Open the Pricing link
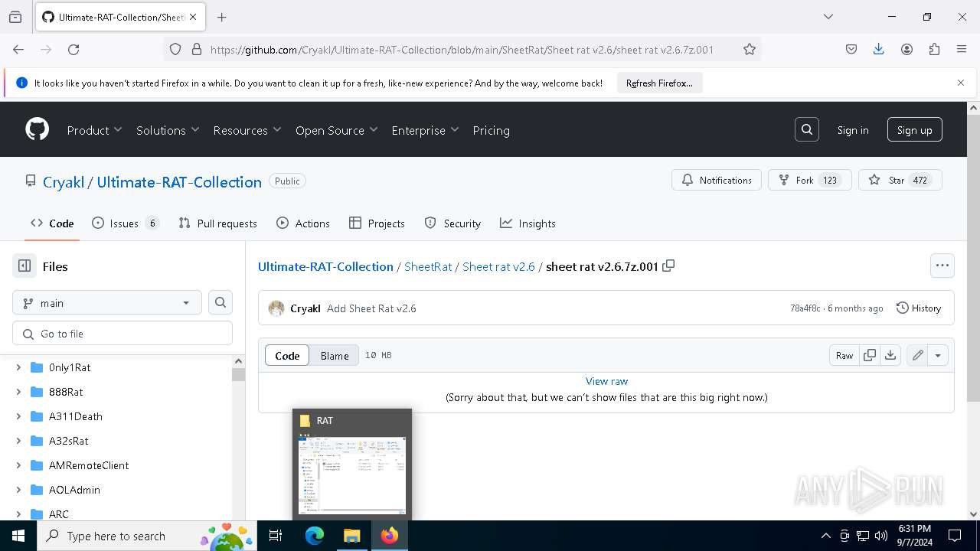This screenshot has width=980, height=551. point(491,130)
